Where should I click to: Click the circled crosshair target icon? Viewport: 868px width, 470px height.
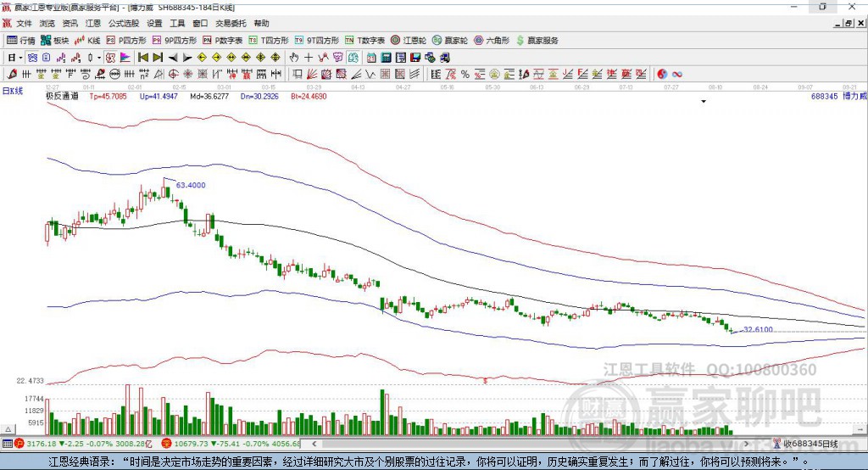[173, 75]
